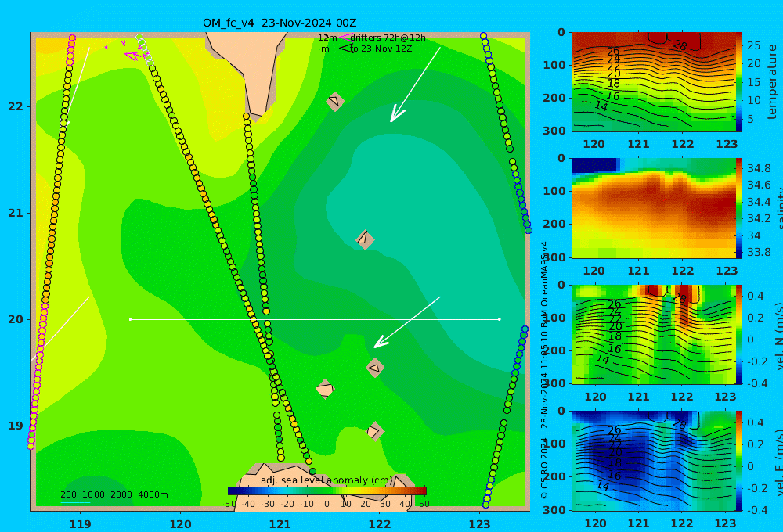Viewport: 783px width, 532px height.
Task: Click the 33.8 tick on salinity colorbar
Action: (759, 252)
